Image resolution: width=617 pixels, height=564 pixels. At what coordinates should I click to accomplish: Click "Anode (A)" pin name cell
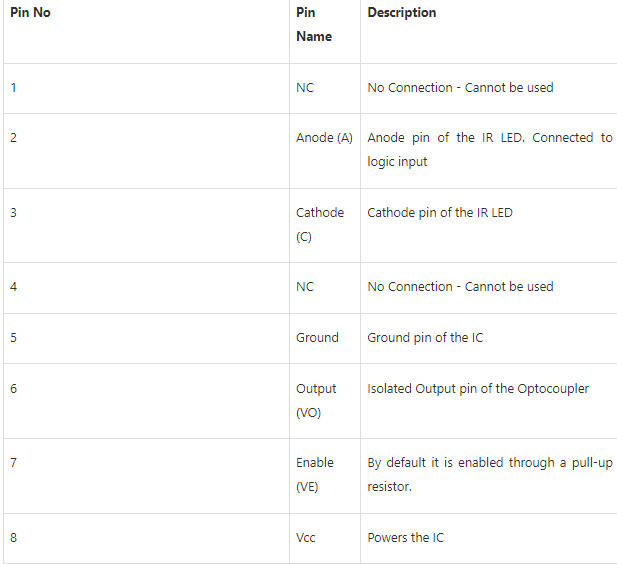[324, 138]
